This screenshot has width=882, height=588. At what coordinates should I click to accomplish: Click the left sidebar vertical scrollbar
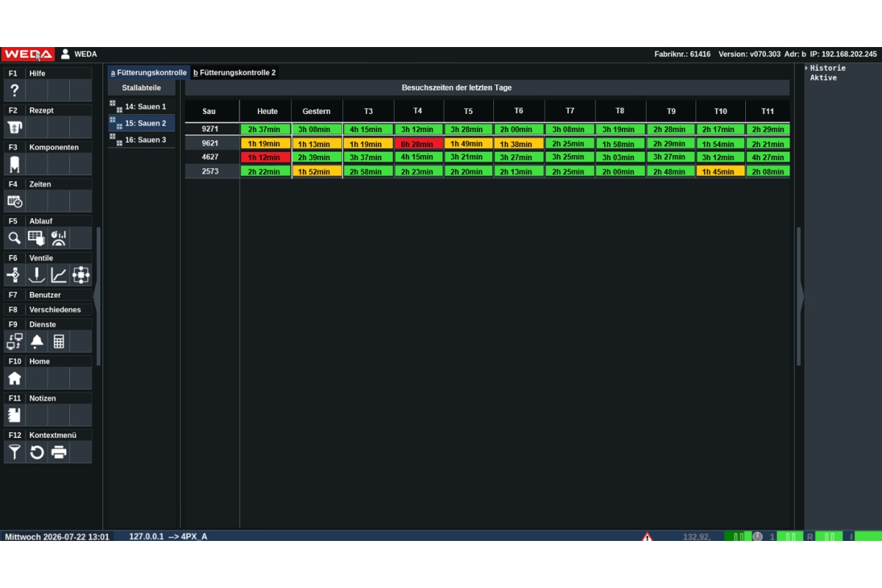98,297
